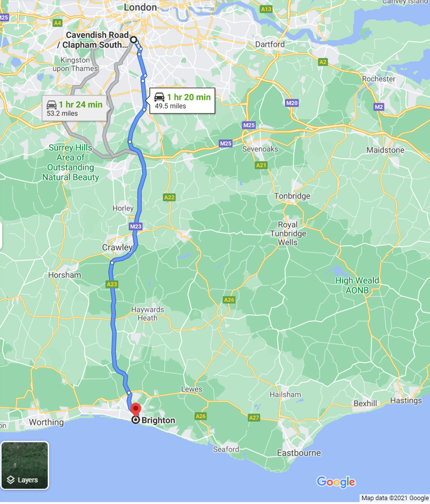Click the Surrey Hills natural beauty label

point(71,162)
